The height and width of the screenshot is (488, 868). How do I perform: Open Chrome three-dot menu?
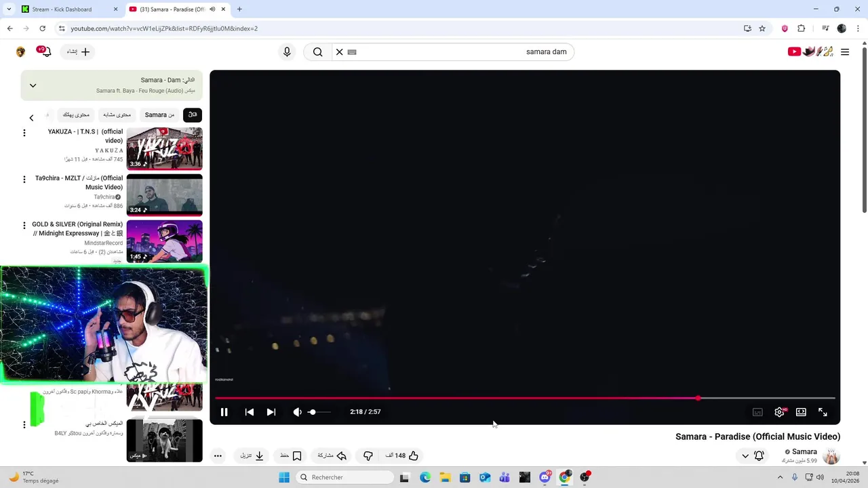pos(857,28)
